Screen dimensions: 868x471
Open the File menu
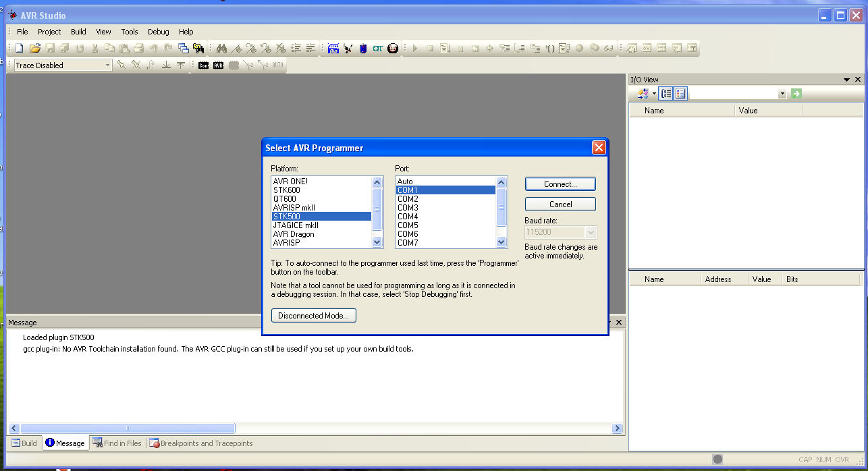(x=22, y=32)
